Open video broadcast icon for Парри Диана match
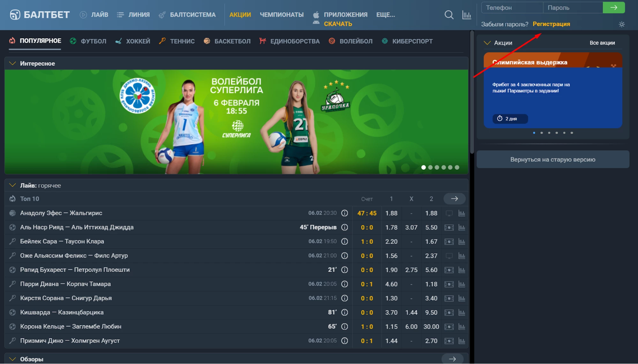 coord(449,284)
